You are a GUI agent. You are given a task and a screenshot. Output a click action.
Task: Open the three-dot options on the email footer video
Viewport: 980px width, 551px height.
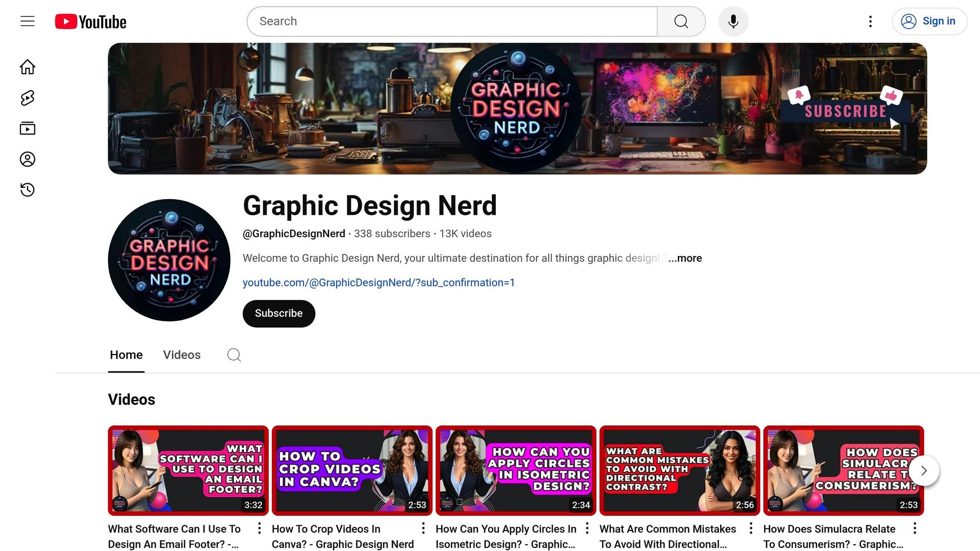tap(259, 528)
